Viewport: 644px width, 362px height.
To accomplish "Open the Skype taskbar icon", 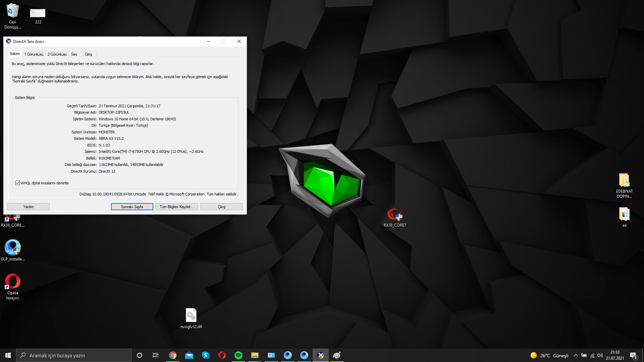I will (x=206, y=355).
